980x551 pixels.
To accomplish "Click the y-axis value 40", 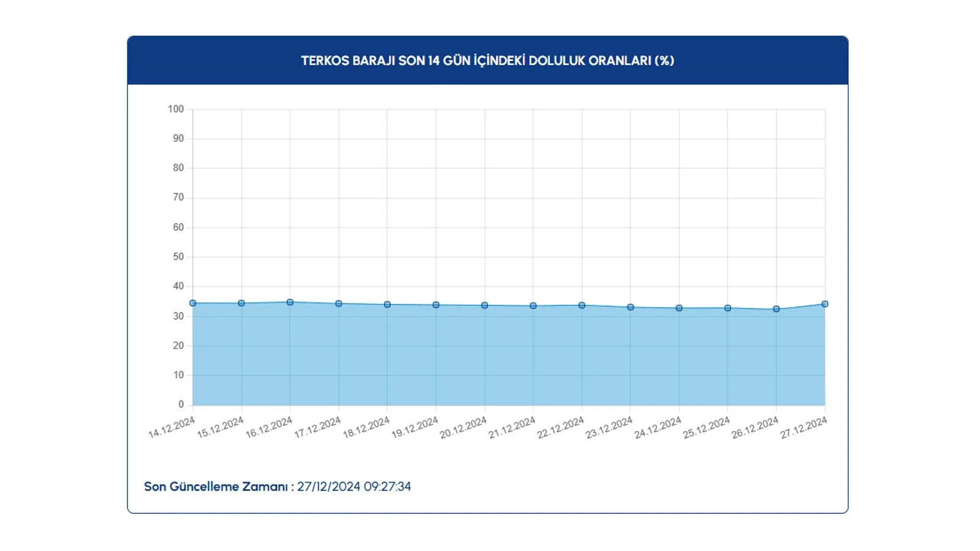I will click(x=178, y=286).
